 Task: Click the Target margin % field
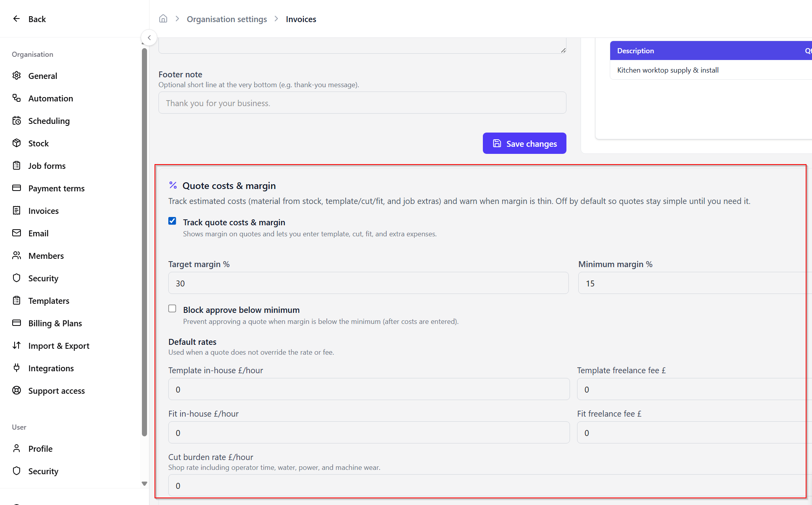368,283
